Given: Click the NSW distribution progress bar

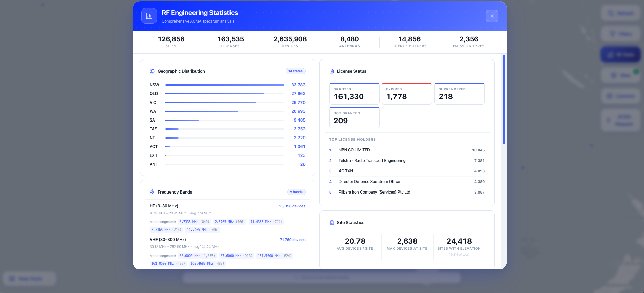Looking at the screenshot, I should click(x=225, y=85).
